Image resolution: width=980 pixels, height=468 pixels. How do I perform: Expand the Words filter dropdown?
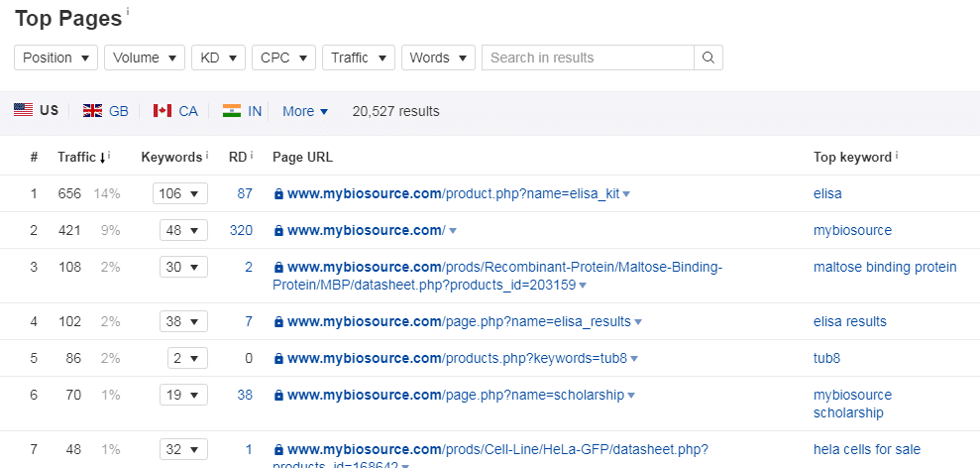coord(438,58)
